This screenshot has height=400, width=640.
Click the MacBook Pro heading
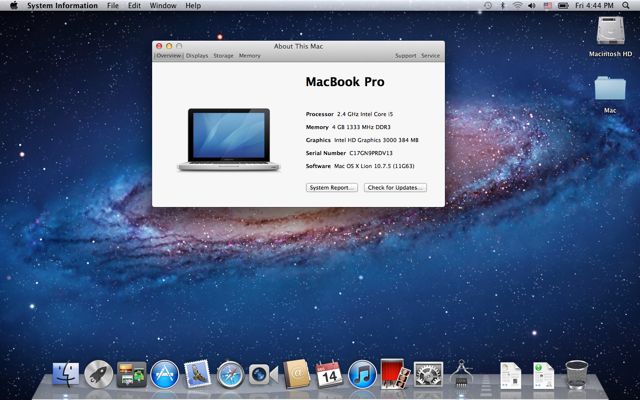[x=345, y=82]
